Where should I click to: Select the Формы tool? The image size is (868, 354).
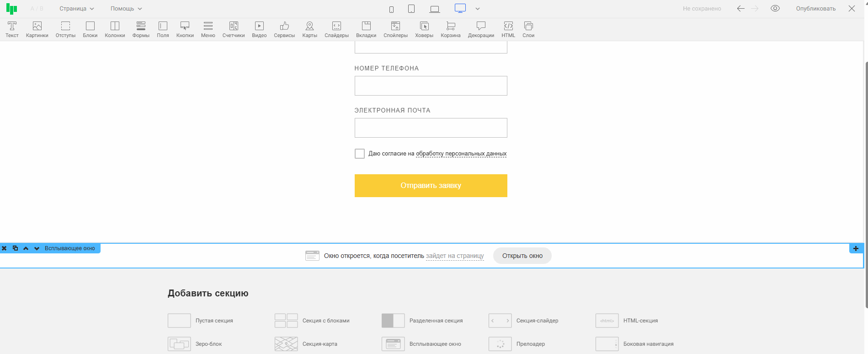141,29
